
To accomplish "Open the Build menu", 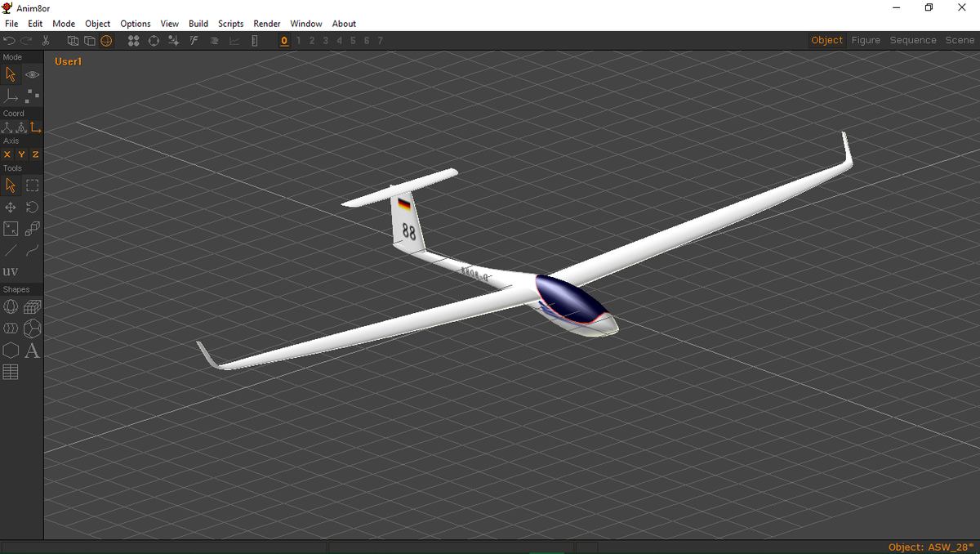I will pos(198,24).
